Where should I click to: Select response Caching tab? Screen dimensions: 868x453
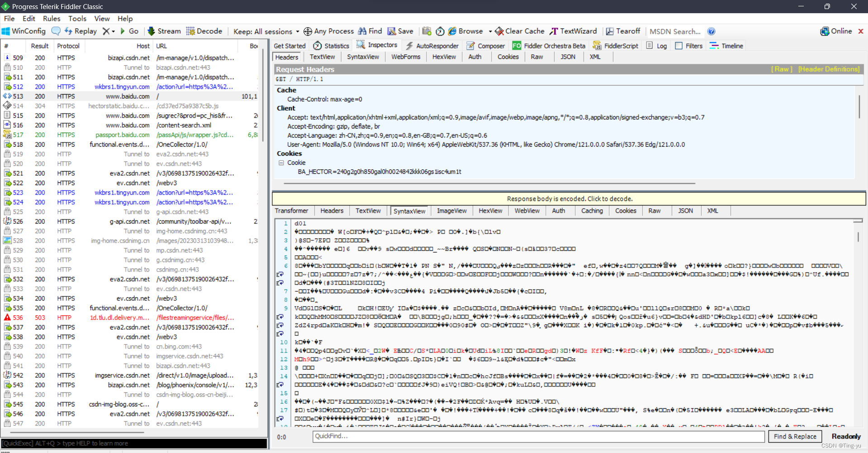point(592,211)
